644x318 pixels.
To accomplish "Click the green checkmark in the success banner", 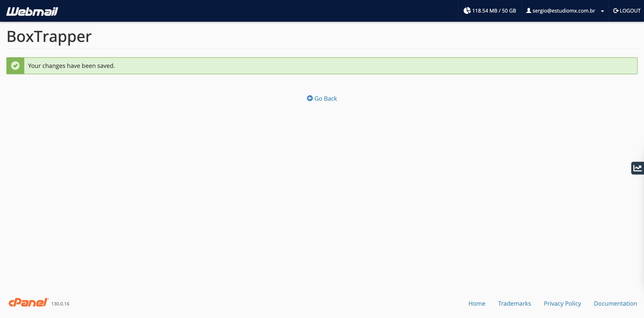I will point(15,65).
